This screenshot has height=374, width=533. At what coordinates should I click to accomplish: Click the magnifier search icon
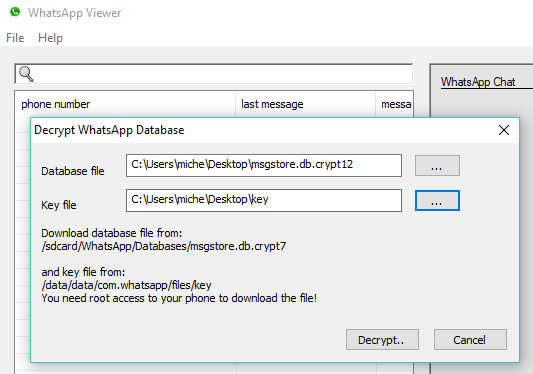26,74
